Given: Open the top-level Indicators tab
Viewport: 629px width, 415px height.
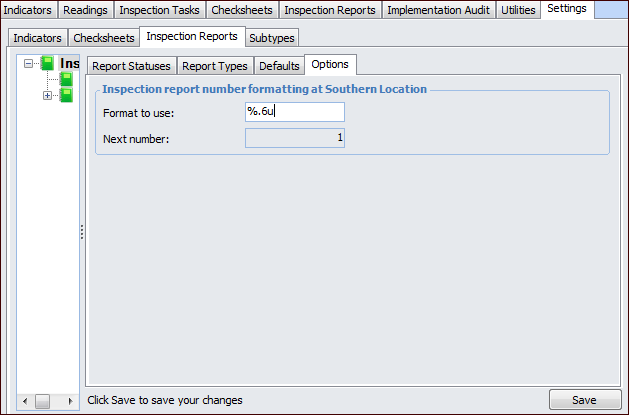Looking at the screenshot, I should point(28,10).
